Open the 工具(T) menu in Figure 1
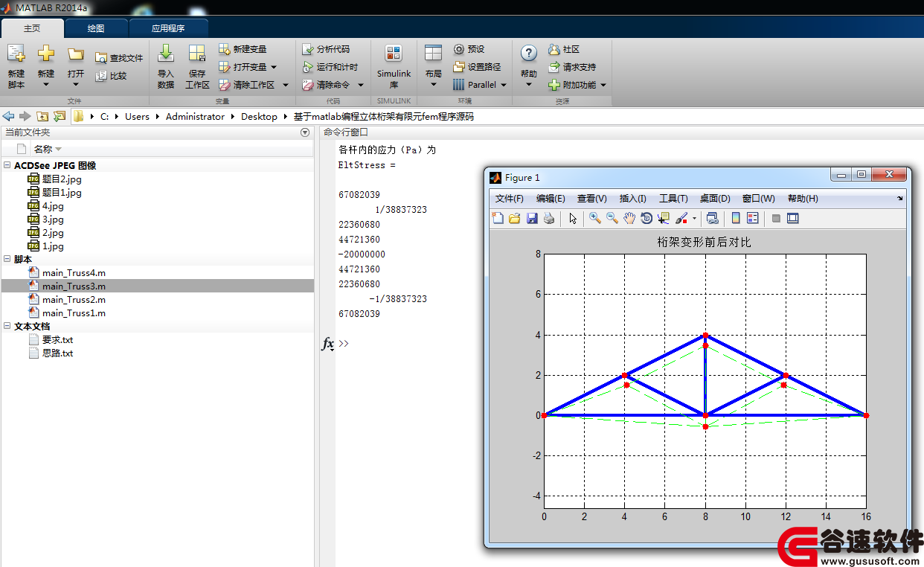This screenshot has width=924, height=567. [x=673, y=199]
